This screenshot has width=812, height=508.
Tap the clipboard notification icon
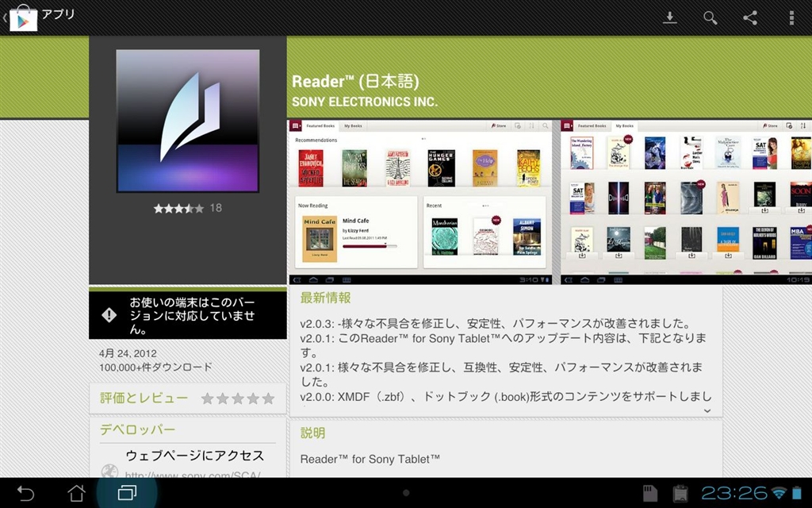pyautogui.click(x=680, y=493)
